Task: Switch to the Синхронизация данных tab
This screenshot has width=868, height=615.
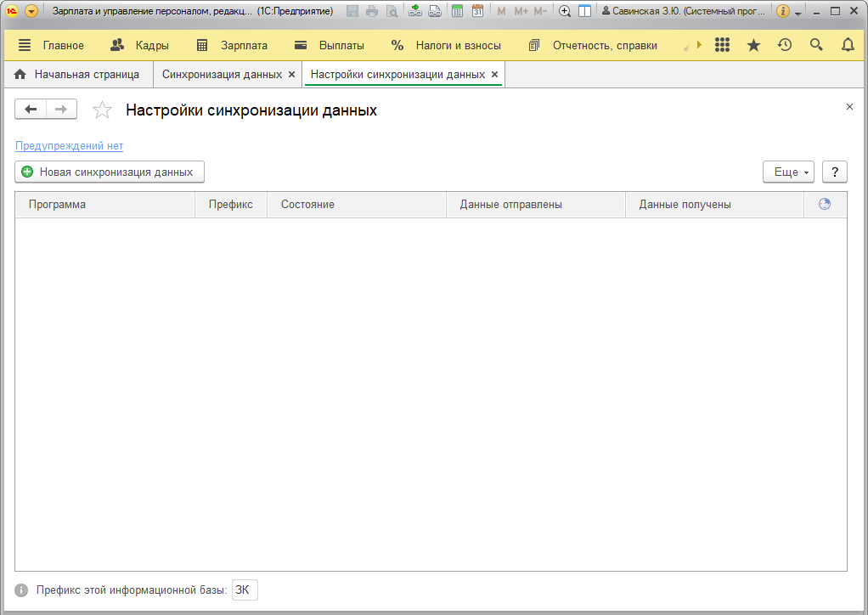Action: pos(221,74)
